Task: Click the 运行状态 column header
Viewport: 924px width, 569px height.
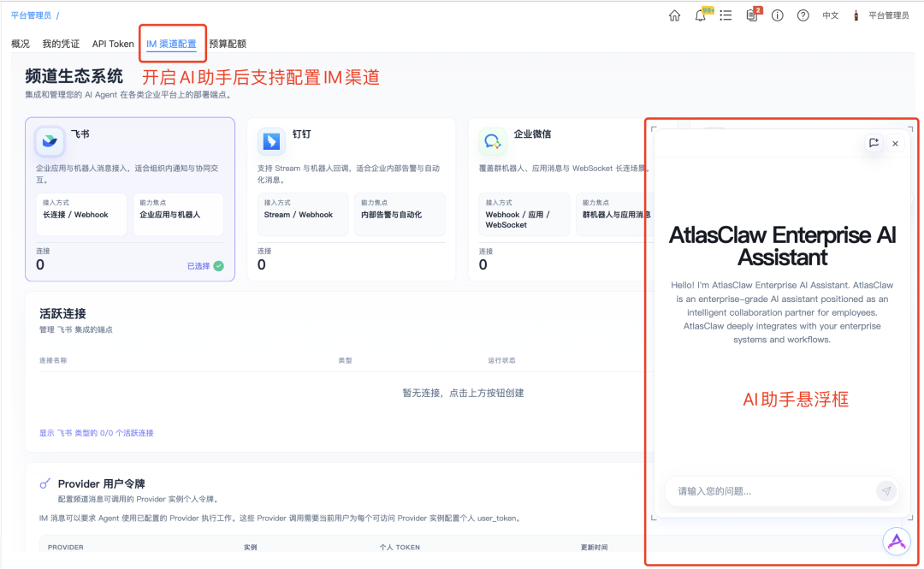Action: coord(501,360)
